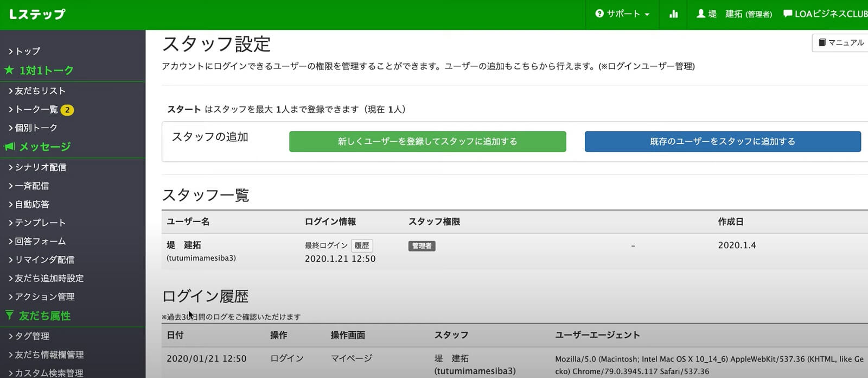Image resolution: width=868 pixels, height=378 pixels.
Task: Click the ログイン情報 column header
Action: (x=330, y=222)
